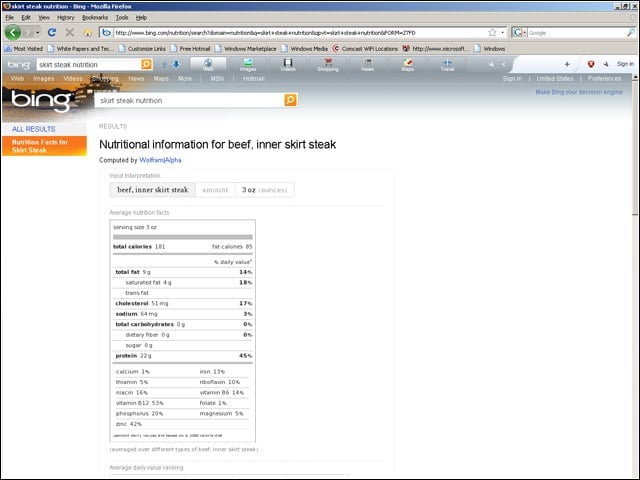Image resolution: width=640 pixels, height=480 pixels.
Task: Bookmark this page with the star icon
Action: (x=493, y=33)
